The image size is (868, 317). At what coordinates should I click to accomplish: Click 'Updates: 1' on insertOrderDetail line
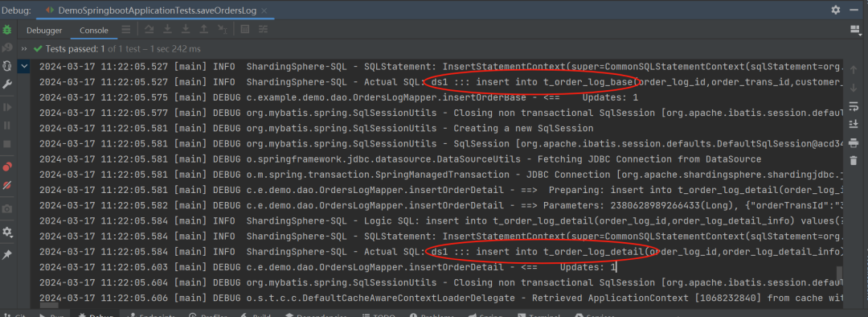[588, 267]
